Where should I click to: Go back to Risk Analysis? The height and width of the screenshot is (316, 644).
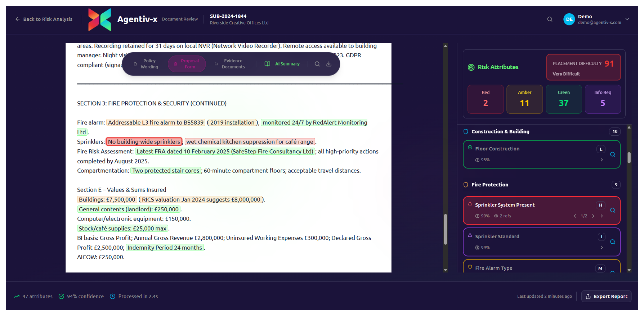44,19
